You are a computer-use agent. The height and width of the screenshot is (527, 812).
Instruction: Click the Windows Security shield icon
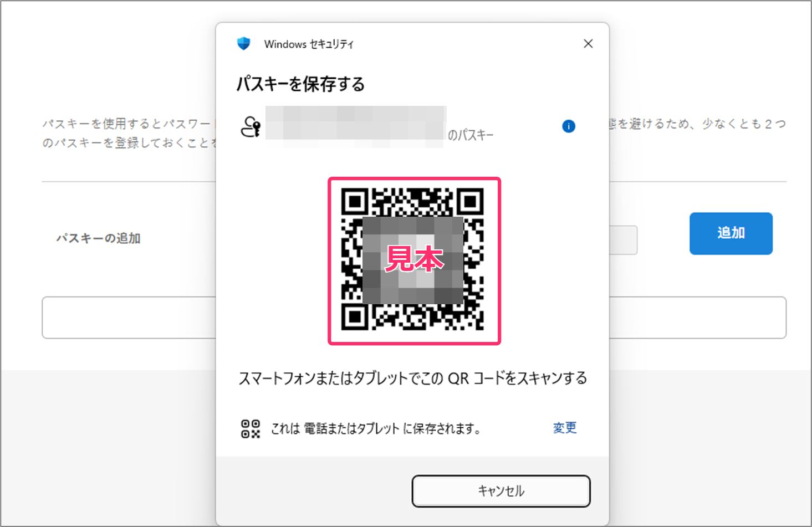[x=243, y=44]
